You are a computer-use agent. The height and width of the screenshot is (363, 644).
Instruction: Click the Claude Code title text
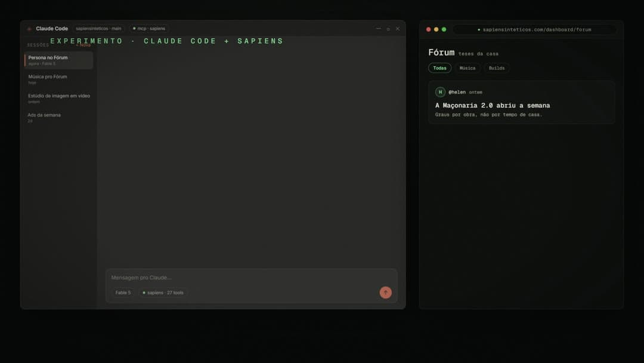point(52,29)
